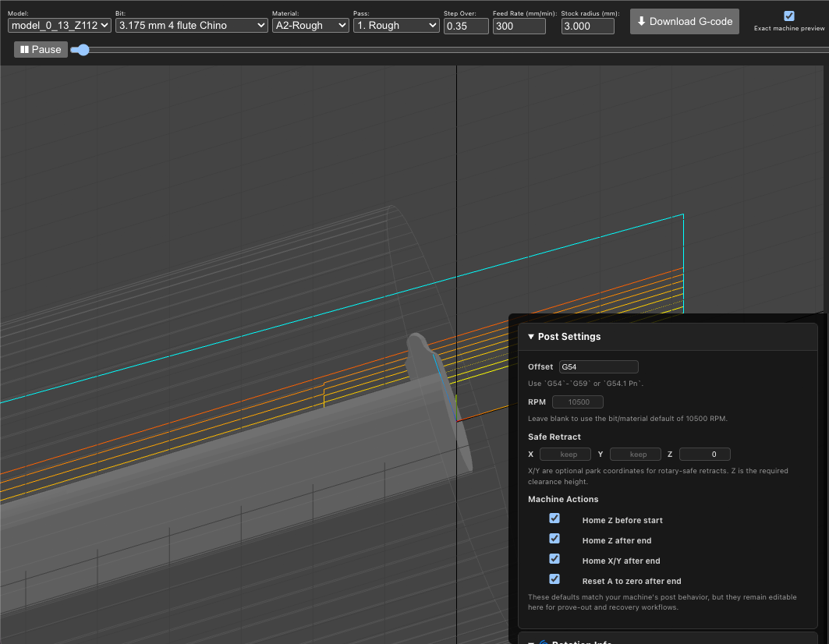The width and height of the screenshot is (829, 644).
Task: Focus the Feed Rate input field
Action: coord(519,26)
